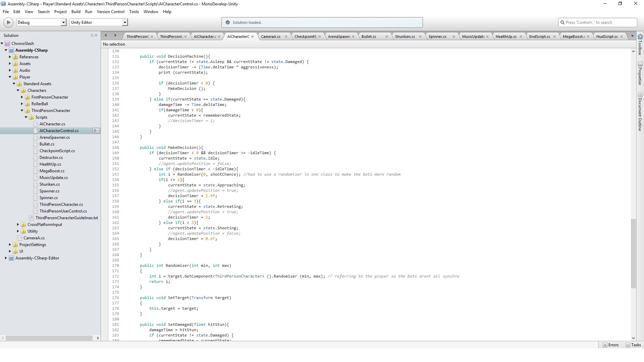Close the CameraA.cs tab
This screenshot has width=644, height=362.
pos(286,37)
